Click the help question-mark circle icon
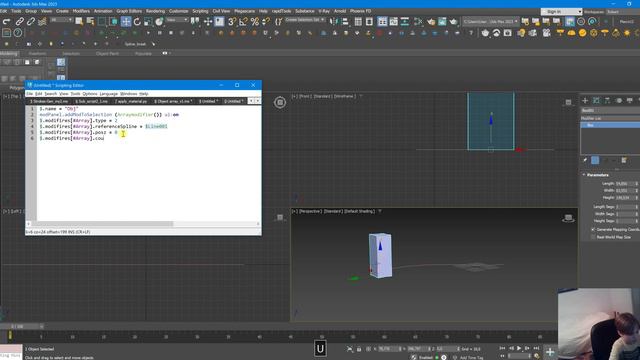640x360 pixels. (18, 33)
